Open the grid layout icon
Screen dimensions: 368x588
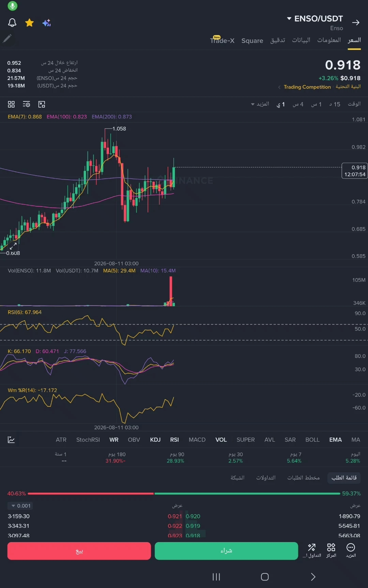(x=11, y=104)
